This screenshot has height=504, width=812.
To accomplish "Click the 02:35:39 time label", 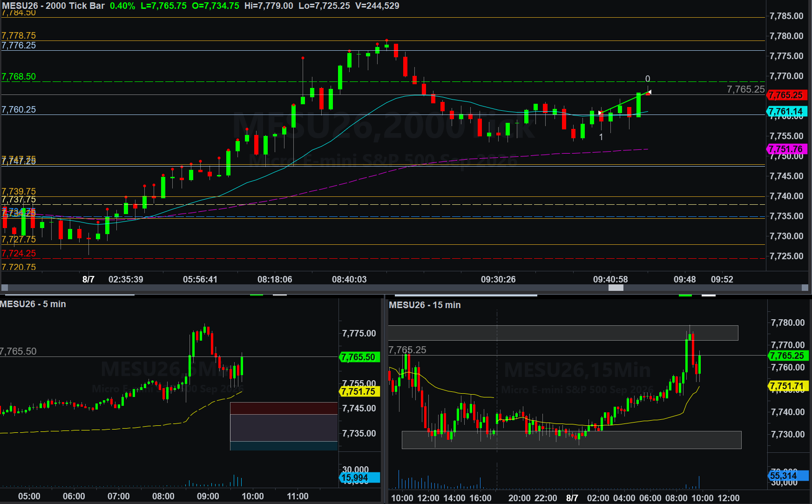I will click(126, 279).
